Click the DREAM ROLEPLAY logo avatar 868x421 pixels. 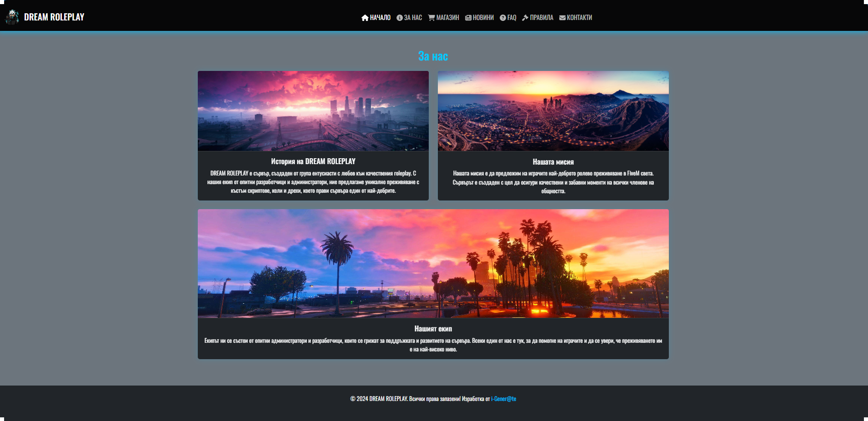pyautogui.click(x=12, y=17)
